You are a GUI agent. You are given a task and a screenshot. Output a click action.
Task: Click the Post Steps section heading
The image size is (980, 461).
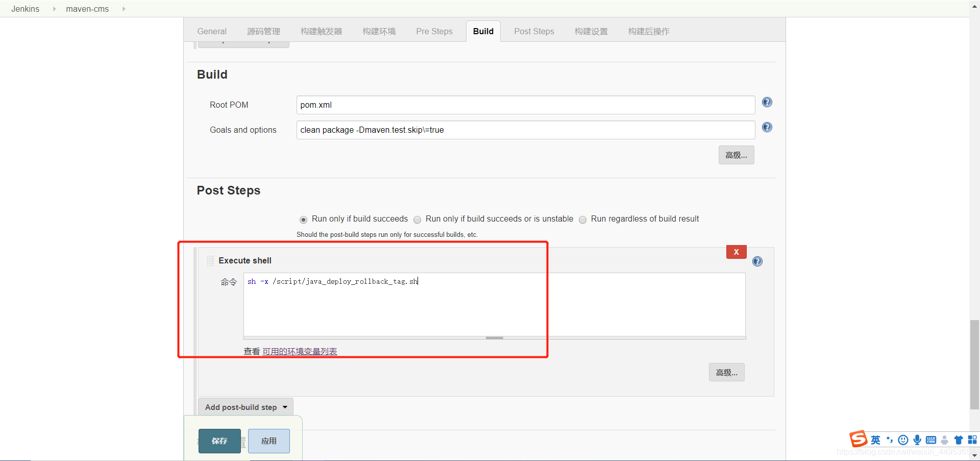coord(229,190)
